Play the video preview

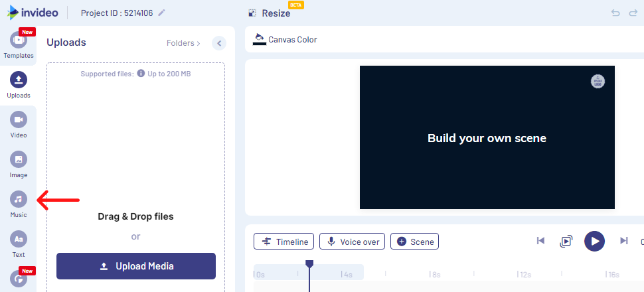click(594, 241)
